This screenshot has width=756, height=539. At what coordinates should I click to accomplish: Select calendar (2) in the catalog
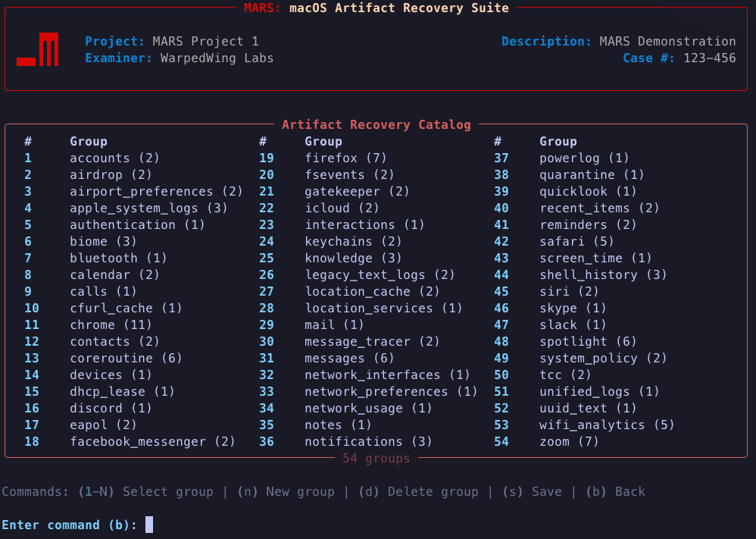(x=114, y=275)
